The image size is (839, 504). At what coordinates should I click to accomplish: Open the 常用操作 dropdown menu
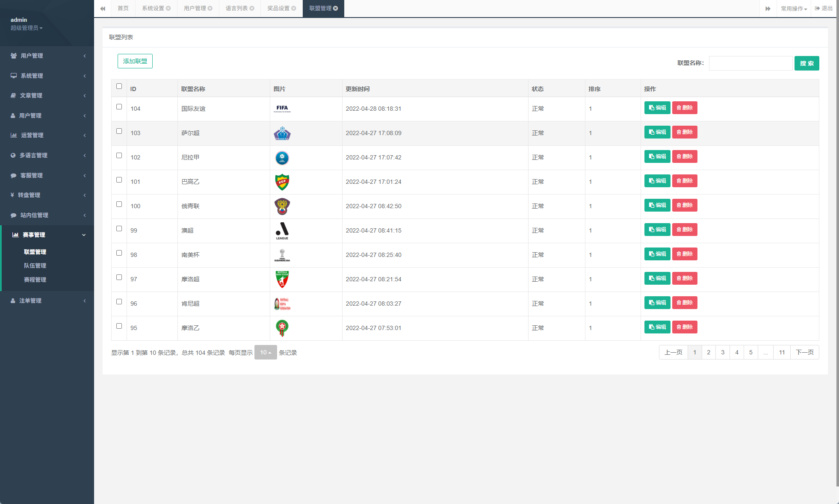[794, 9]
